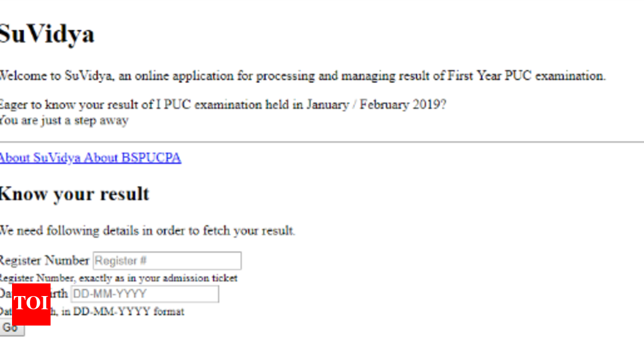
Task: Submit details using the Go button
Action: click(10, 329)
